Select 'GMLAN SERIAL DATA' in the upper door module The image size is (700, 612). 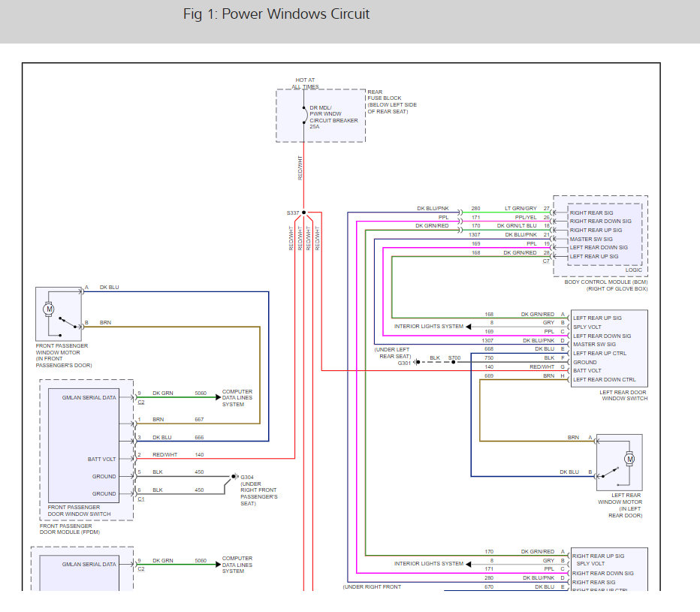coord(89,397)
